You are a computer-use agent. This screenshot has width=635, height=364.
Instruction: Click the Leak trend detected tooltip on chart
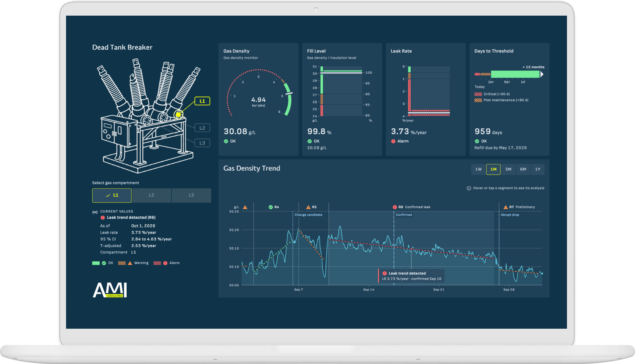click(412, 276)
